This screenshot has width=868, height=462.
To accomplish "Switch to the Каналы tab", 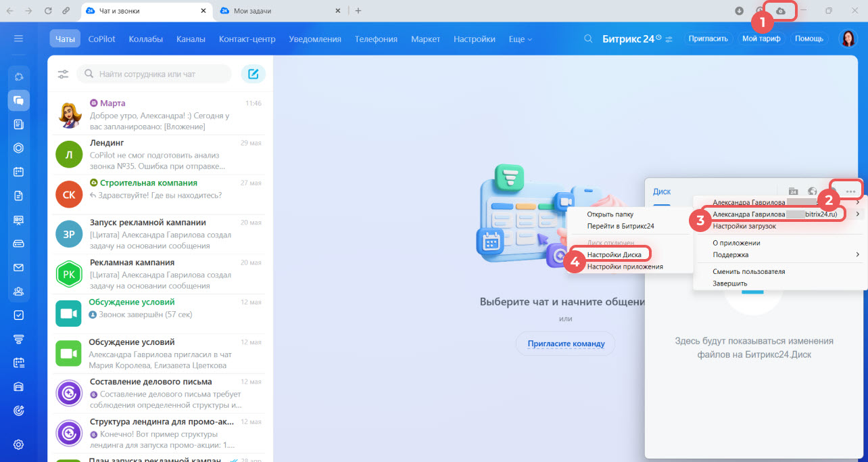I will (x=191, y=39).
